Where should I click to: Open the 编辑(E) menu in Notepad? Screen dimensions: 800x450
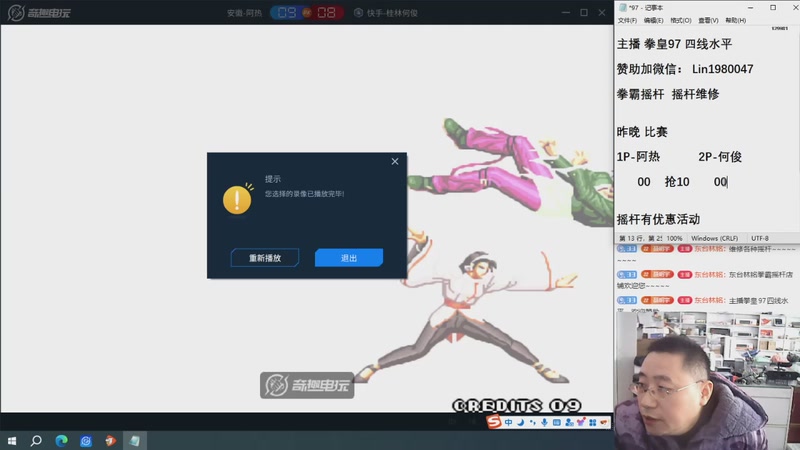[654, 20]
